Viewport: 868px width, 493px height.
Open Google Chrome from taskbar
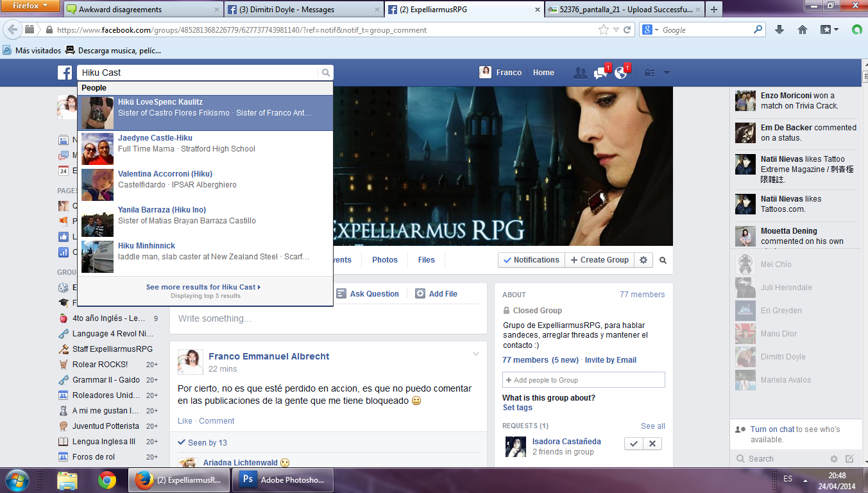107,480
